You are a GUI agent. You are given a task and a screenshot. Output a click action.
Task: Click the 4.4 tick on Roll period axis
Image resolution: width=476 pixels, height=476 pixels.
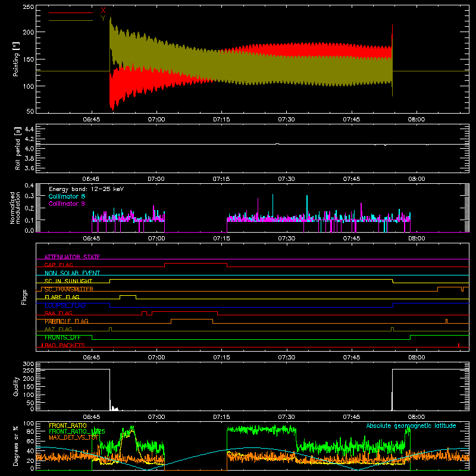click(x=29, y=129)
